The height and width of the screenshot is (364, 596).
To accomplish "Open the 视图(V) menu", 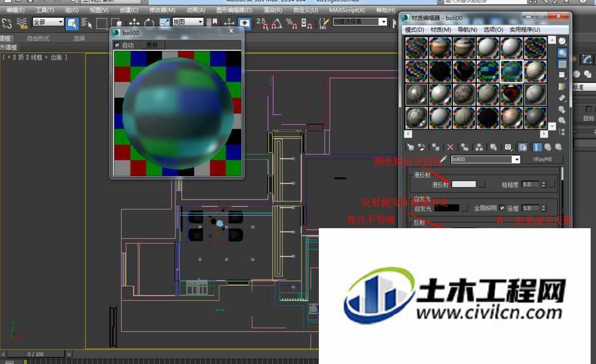I will click(x=99, y=10).
